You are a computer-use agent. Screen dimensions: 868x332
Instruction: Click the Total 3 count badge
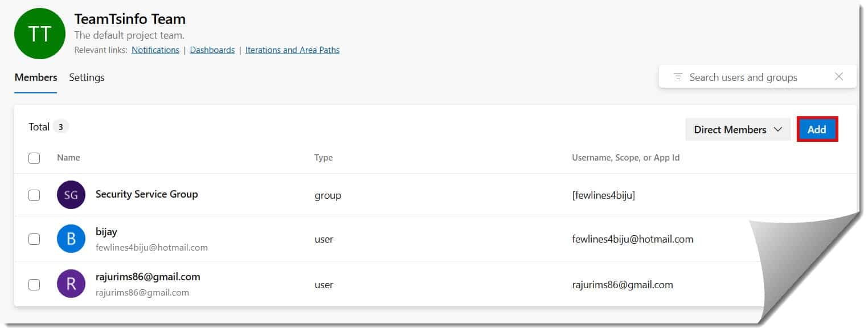pos(60,127)
